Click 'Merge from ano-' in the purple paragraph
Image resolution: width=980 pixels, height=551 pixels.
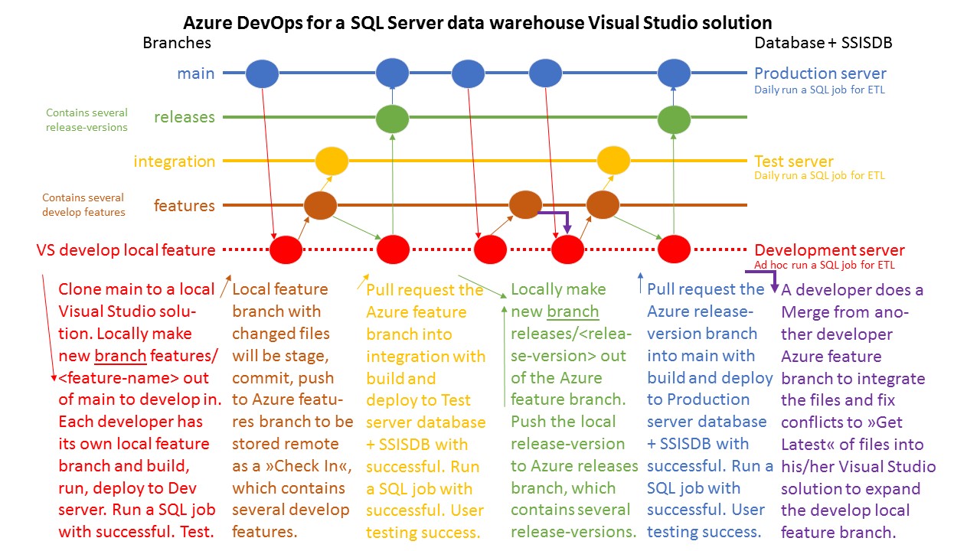click(844, 313)
